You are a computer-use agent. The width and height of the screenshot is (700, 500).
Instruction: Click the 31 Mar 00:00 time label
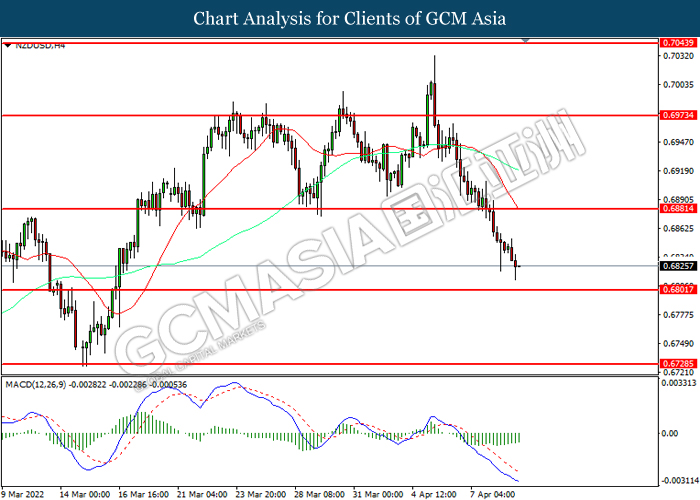(x=378, y=495)
